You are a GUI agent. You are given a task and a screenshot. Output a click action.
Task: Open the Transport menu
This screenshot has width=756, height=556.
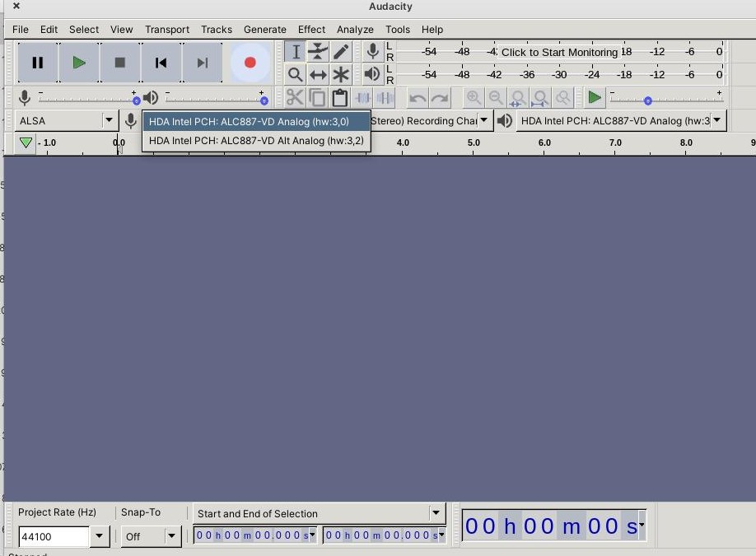click(x=167, y=30)
